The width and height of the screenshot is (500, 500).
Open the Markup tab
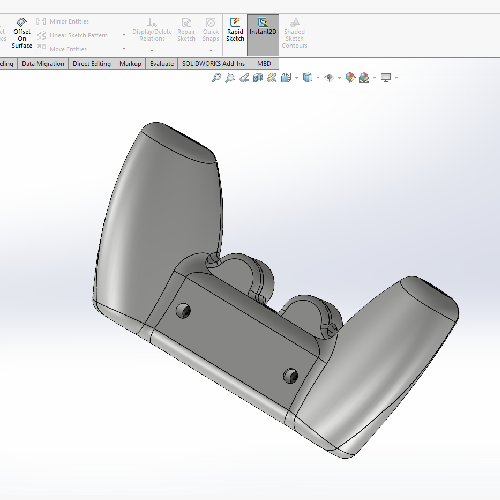tap(130, 63)
